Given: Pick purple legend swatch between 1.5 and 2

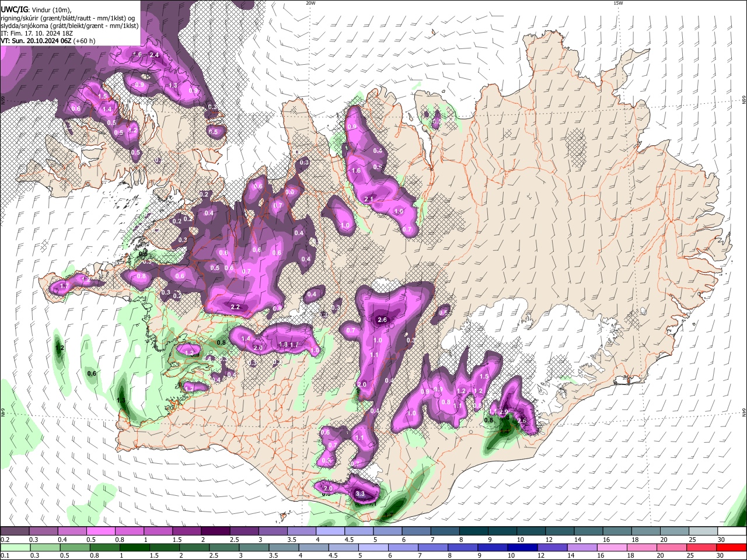Looking at the screenshot, I should (186, 531).
